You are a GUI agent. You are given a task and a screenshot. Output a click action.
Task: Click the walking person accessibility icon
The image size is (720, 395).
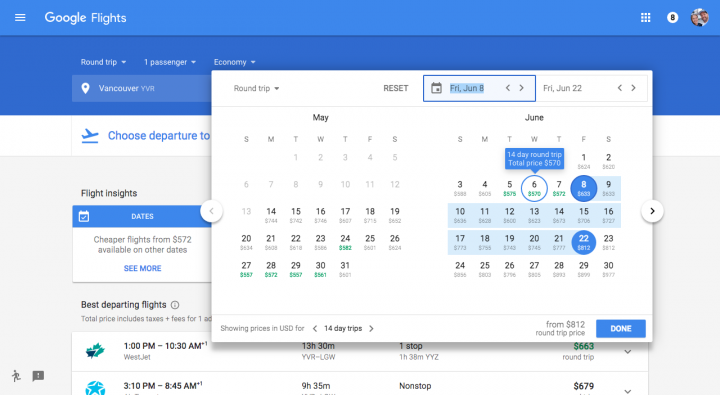click(16, 376)
